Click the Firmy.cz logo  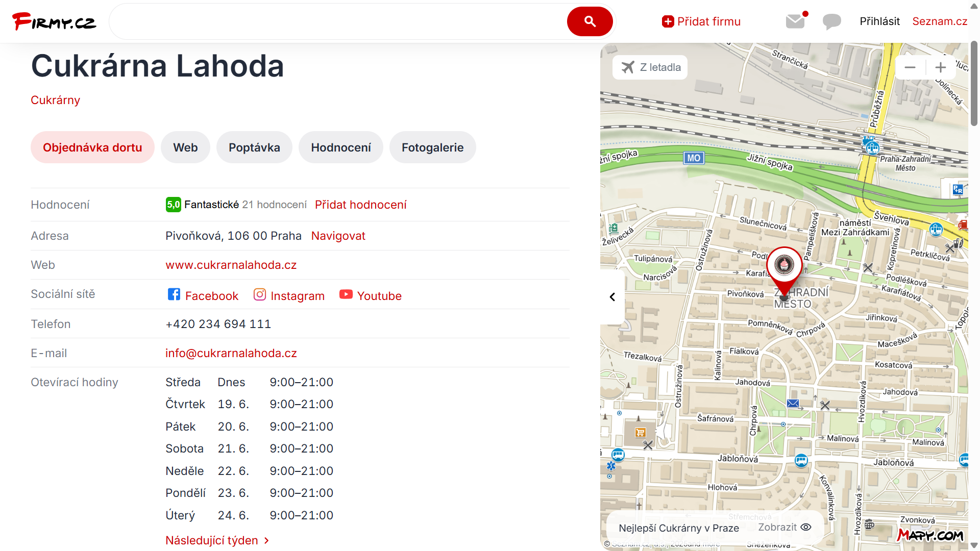click(54, 21)
